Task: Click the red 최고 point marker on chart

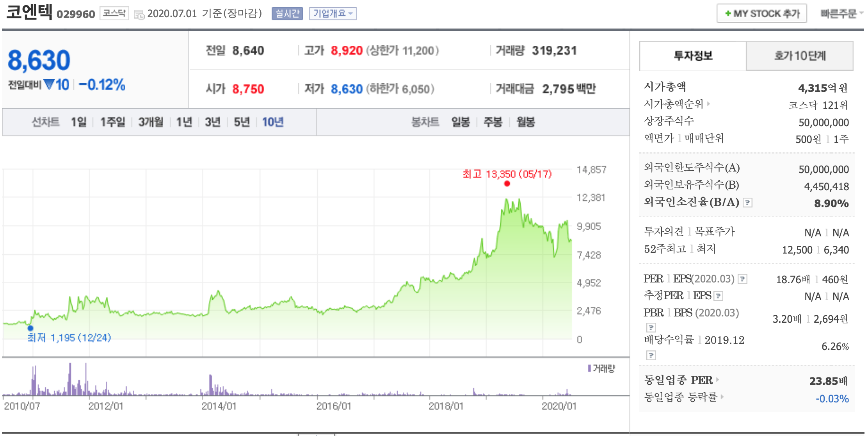Action: pyautogui.click(x=507, y=184)
